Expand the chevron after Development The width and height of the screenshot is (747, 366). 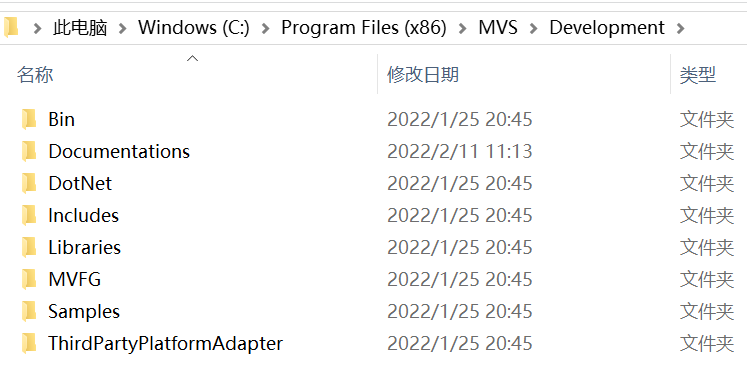pos(680,29)
